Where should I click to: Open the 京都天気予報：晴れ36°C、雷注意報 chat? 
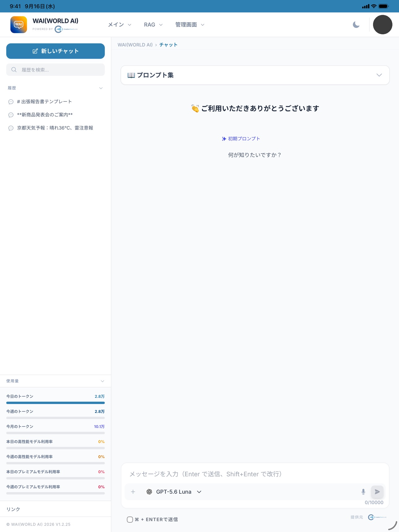55,128
